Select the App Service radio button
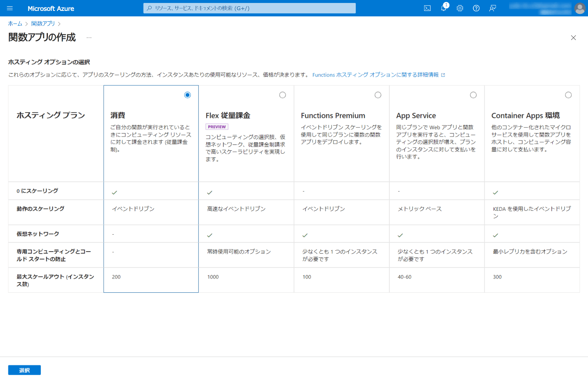588x383 pixels. tap(473, 95)
